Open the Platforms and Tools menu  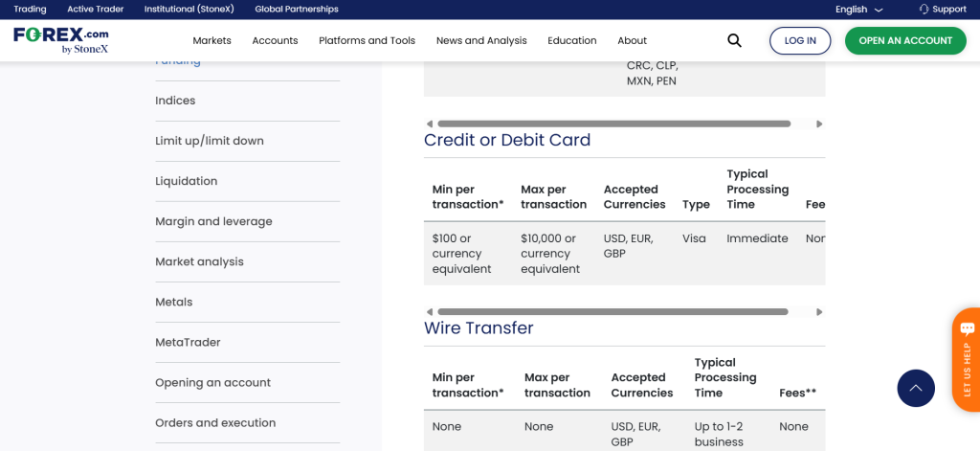(367, 40)
